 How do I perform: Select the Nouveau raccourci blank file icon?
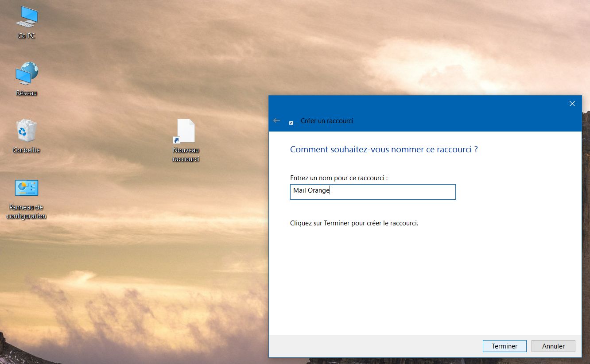186,131
